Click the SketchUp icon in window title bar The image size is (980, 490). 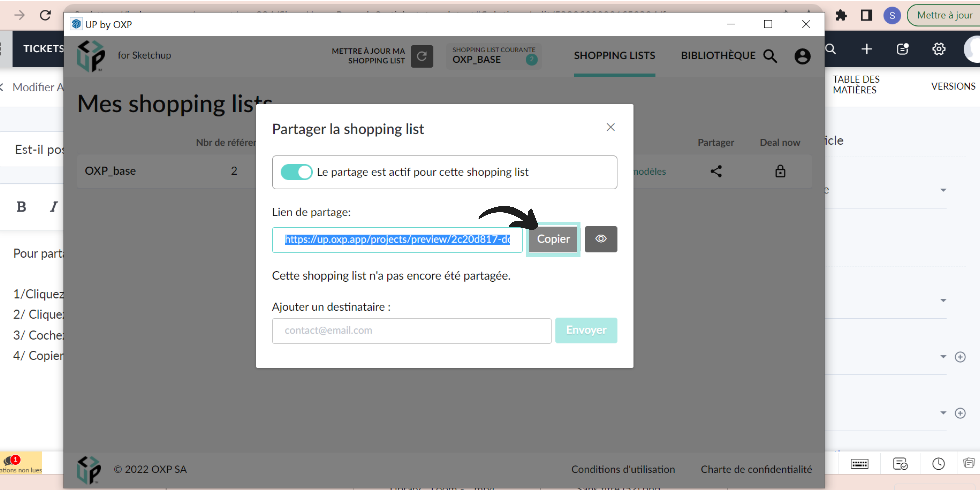click(76, 24)
